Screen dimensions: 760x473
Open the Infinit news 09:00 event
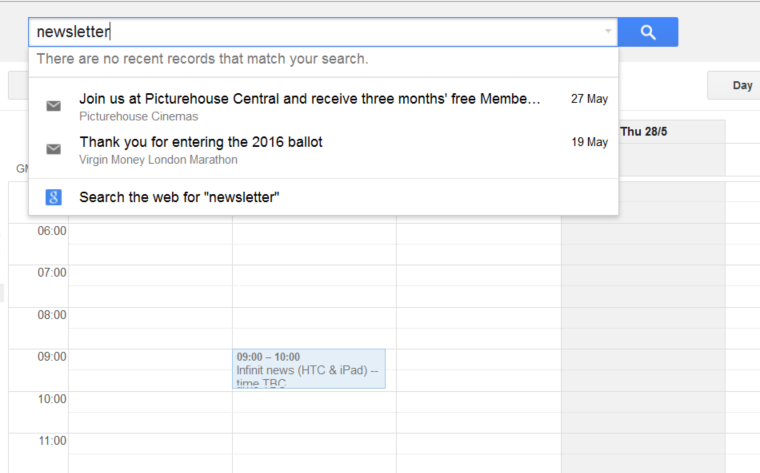tap(309, 369)
